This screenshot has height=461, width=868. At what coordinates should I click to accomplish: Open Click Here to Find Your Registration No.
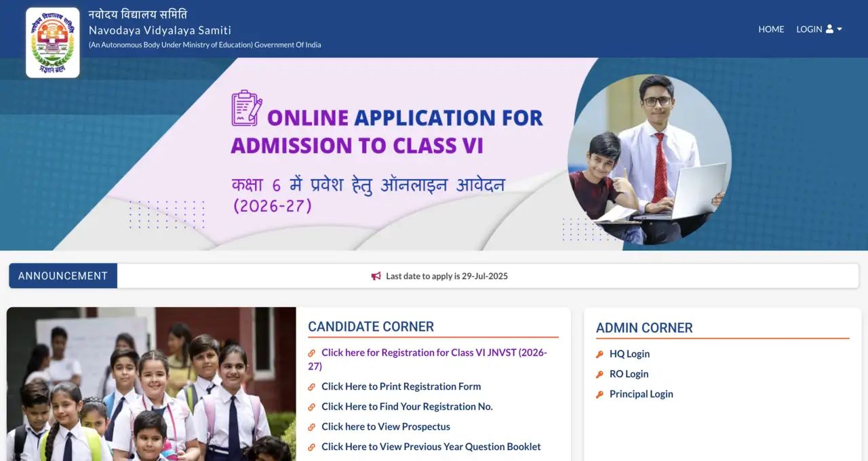click(407, 407)
